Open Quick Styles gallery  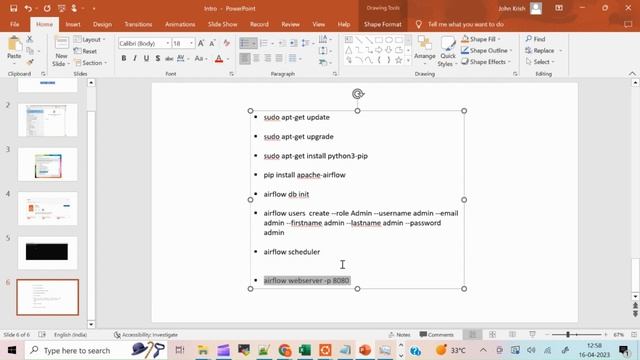448,51
